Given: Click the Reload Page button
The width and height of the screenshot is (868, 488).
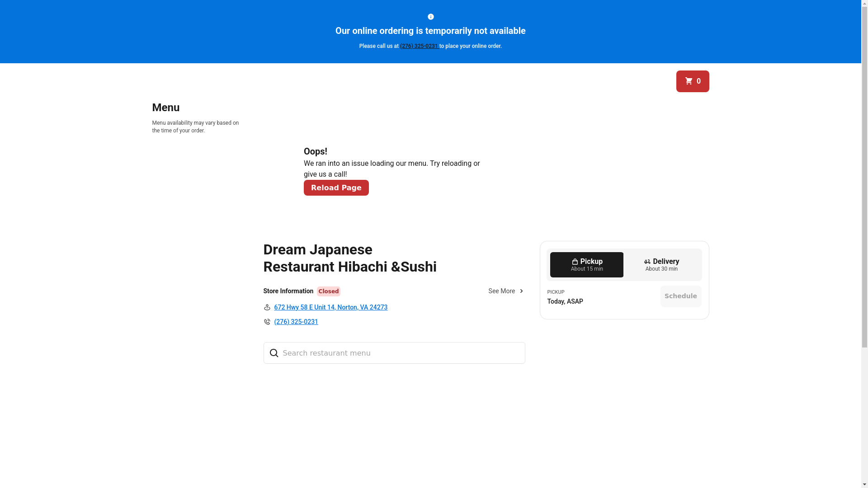Looking at the screenshot, I should (x=336, y=188).
